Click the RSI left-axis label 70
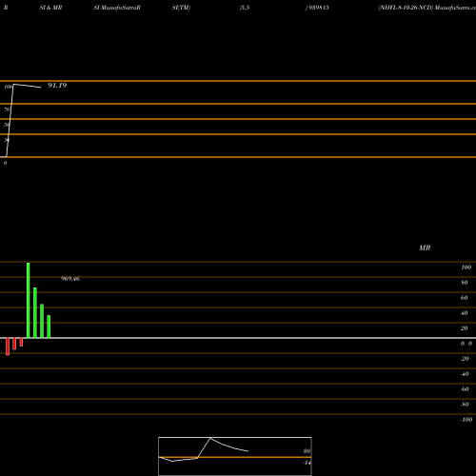This screenshot has height=476, width=476. pos(7,109)
